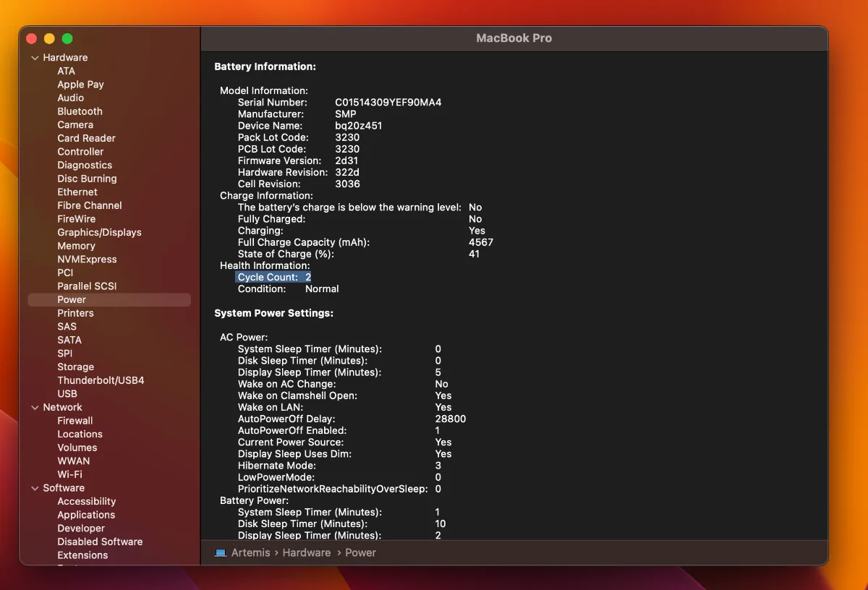Show Thunderbolt/USB4 details

[x=101, y=380]
